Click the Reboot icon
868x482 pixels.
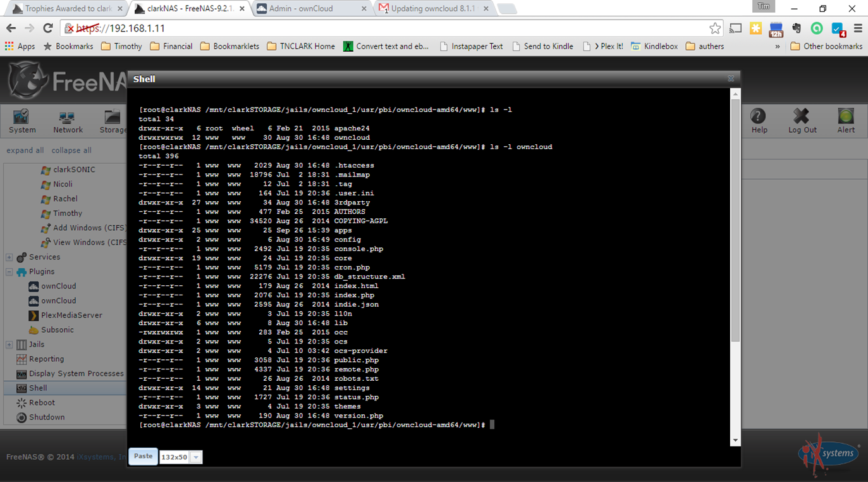(21, 403)
